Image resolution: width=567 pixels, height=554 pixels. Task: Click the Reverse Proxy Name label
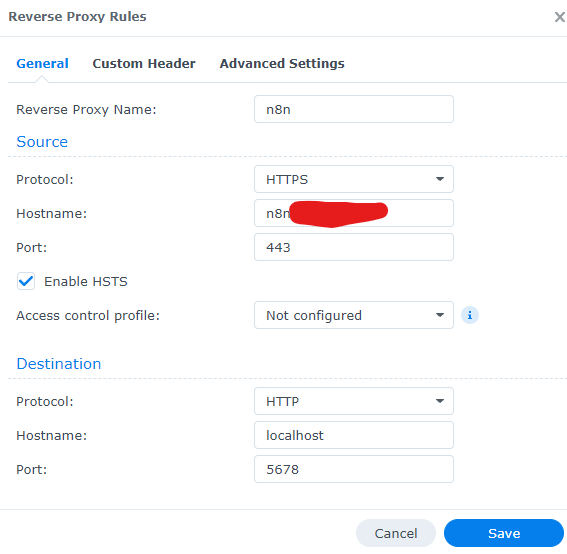86,110
